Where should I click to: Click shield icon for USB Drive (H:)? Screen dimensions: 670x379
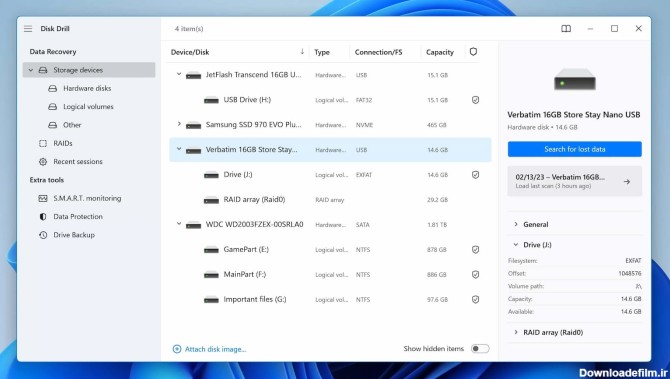coord(475,100)
